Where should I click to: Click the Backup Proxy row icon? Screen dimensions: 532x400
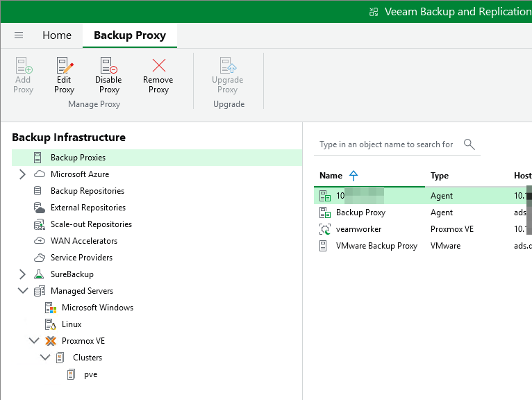coord(325,212)
